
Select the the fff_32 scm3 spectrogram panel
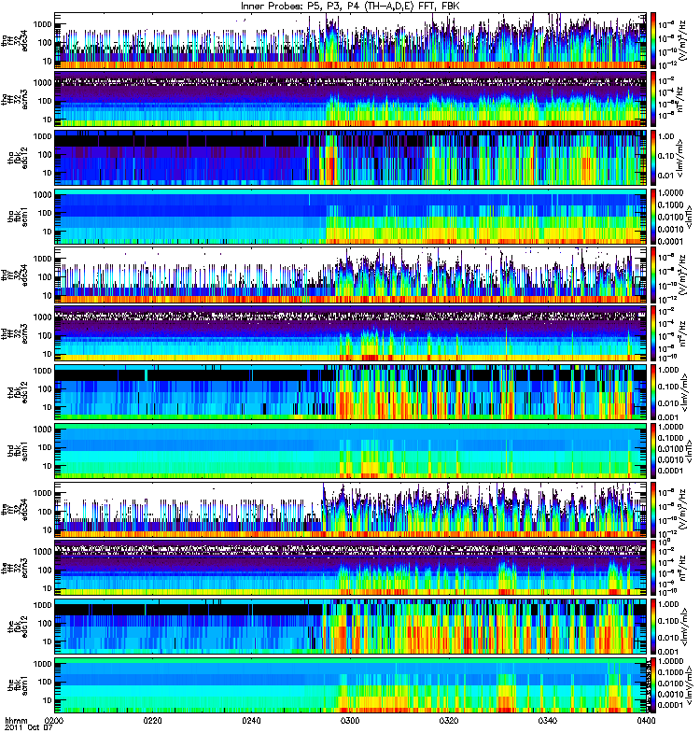(351, 568)
